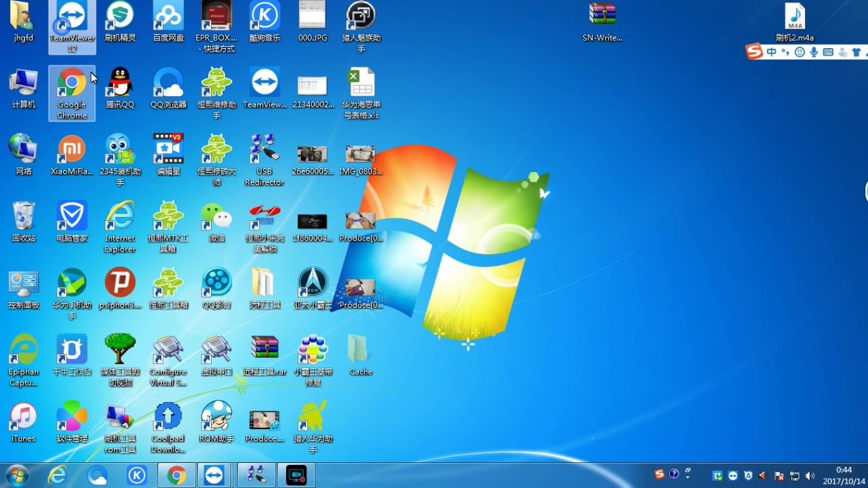Open the taskbar clock showing 0:44
868x488 pixels.
844,475
